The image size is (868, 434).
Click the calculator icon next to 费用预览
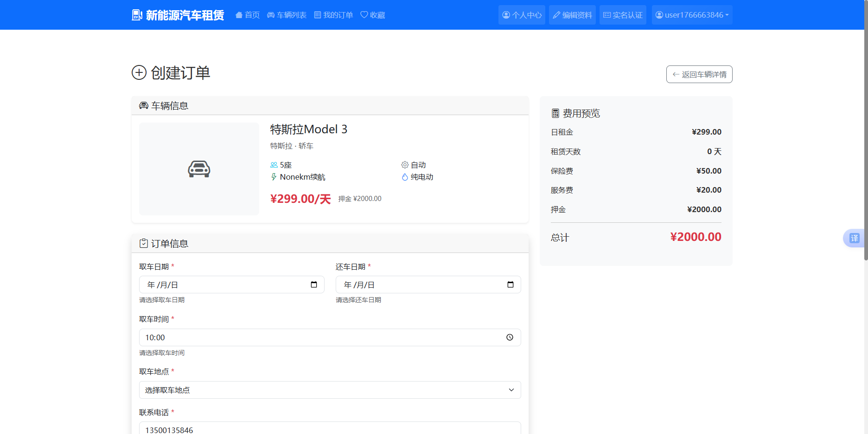click(x=555, y=113)
